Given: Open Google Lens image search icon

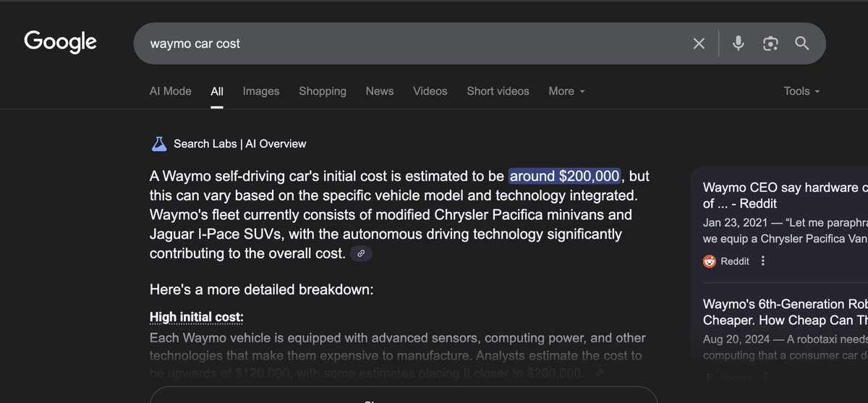Looking at the screenshot, I should 770,43.
